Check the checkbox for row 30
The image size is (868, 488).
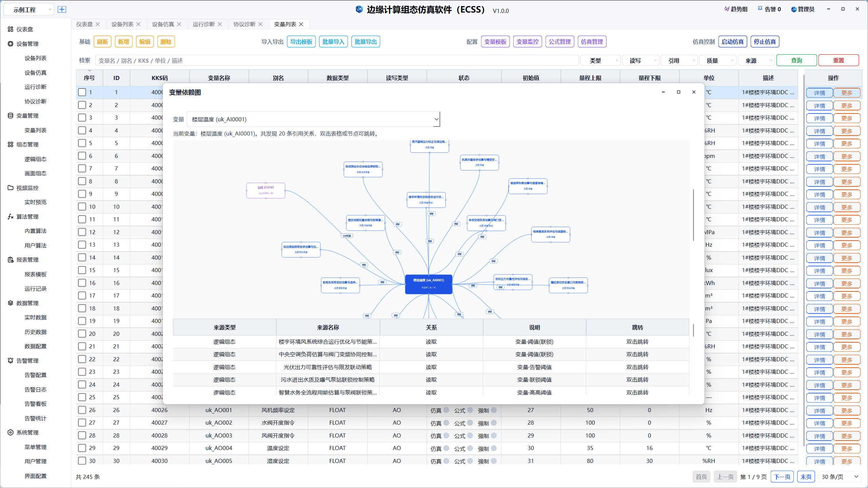(x=82, y=461)
